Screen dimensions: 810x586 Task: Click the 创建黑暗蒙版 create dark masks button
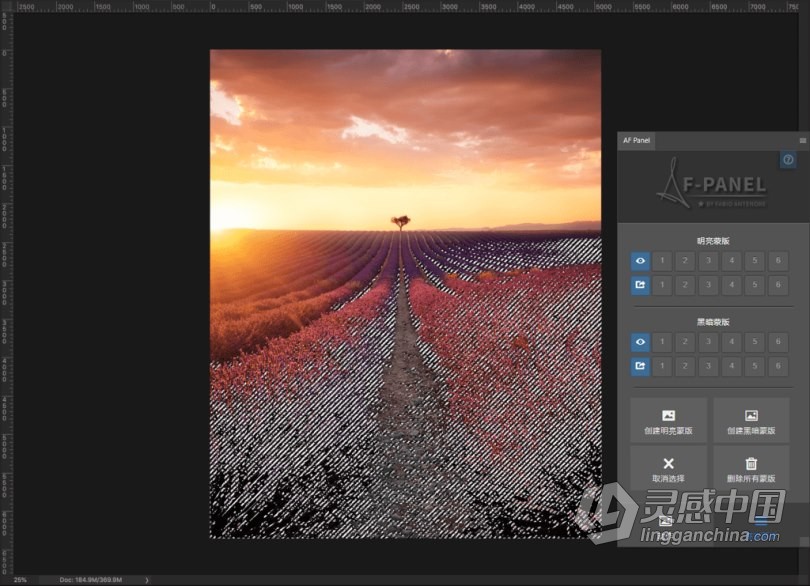click(752, 421)
